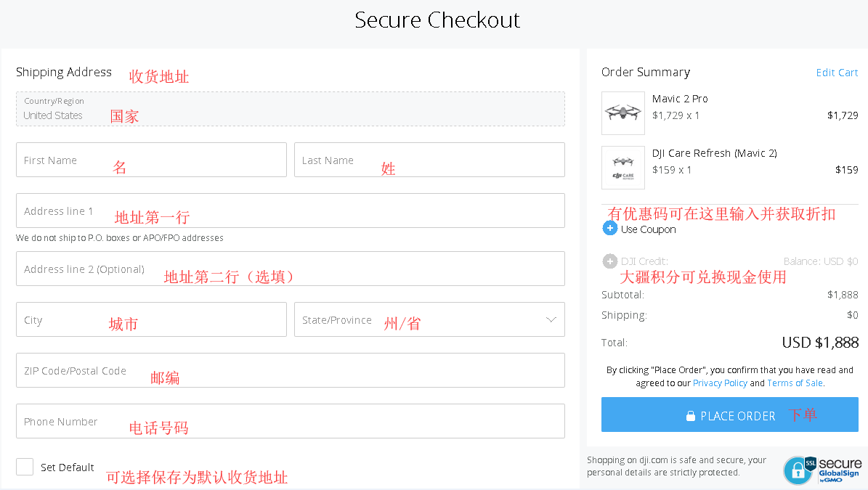Click the lock icon on Place Order
Image resolution: width=868 pixels, height=490 pixels.
[x=691, y=416]
